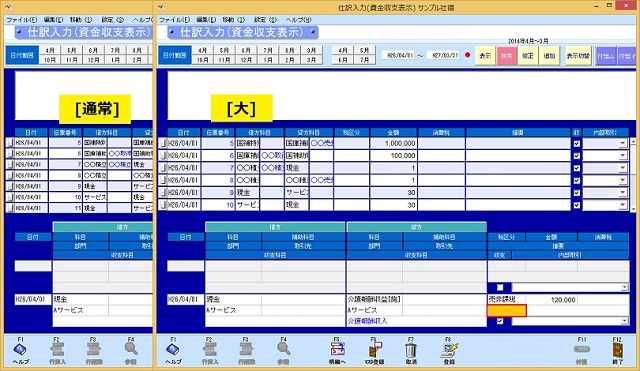Select row marker for slip 5 in large window
The height and width of the screenshot is (371, 640).
point(163,143)
